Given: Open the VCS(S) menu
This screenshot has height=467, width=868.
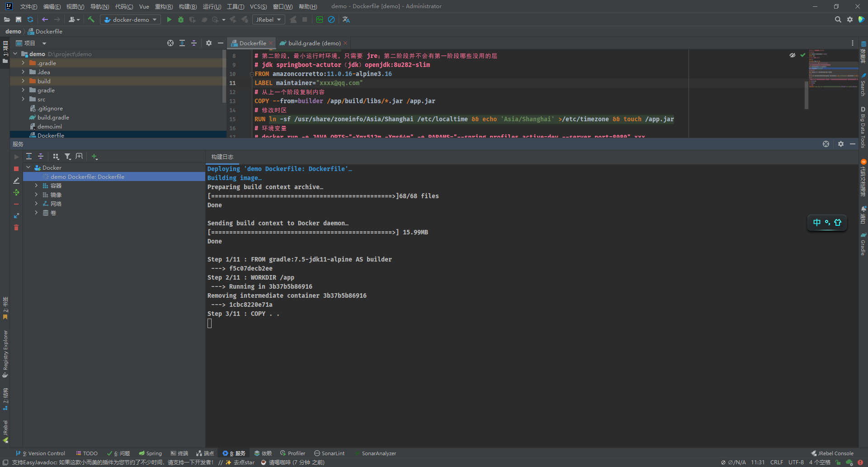Looking at the screenshot, I should (258, 6).
